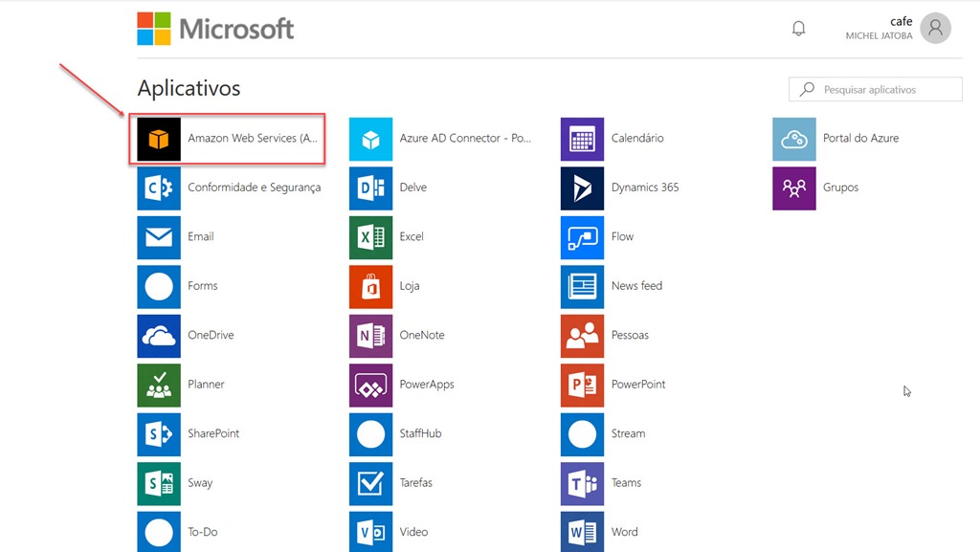Open the Email envelope icon

[x=159, y=237]
